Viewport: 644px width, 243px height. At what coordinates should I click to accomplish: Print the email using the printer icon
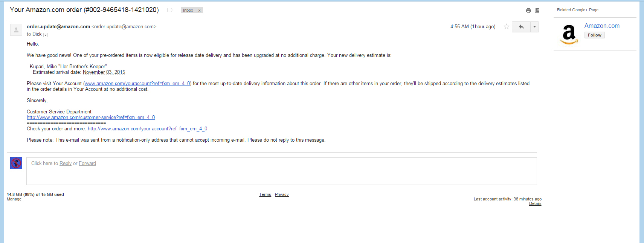[x=528, y=11]
